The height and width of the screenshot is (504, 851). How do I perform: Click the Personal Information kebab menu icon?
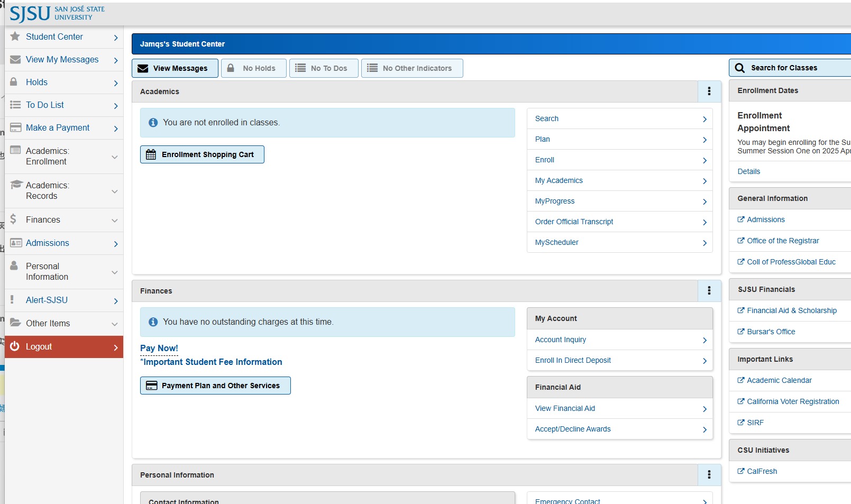pyautogui.click(x=709, y=475)
